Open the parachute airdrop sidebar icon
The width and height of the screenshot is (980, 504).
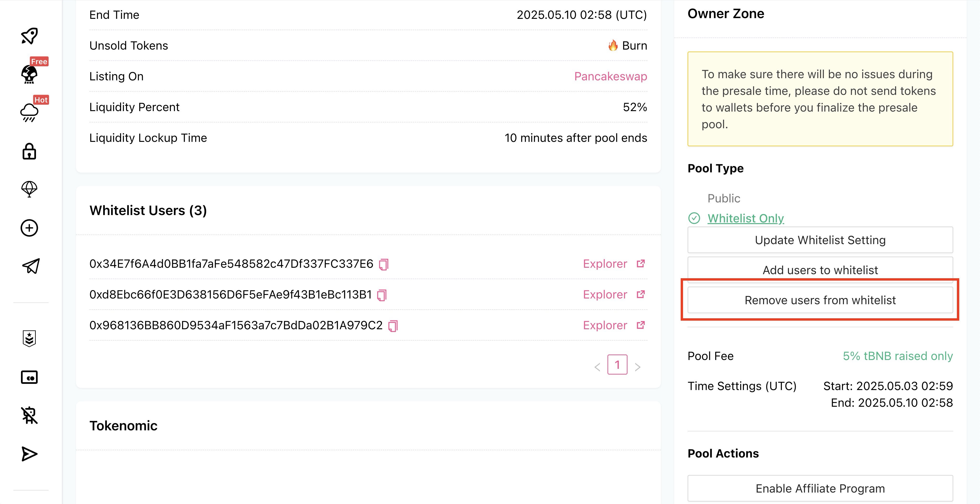[29, 189]
